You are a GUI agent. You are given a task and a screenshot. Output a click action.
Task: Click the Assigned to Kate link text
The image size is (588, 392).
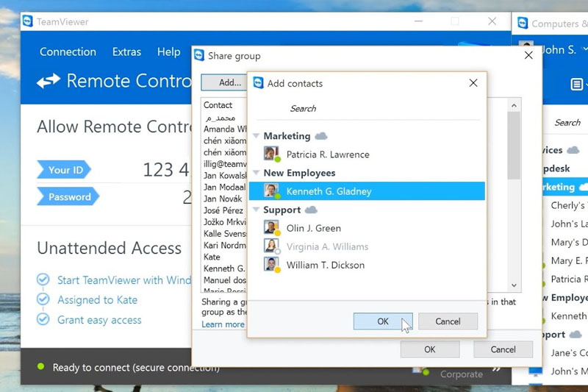(97, 300)
